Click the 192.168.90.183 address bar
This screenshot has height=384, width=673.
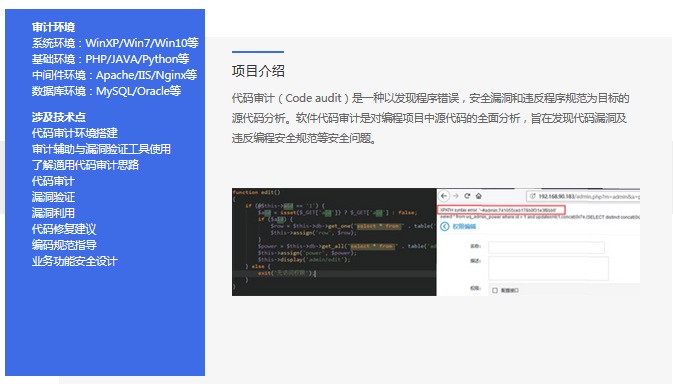(x=583, y=197)
